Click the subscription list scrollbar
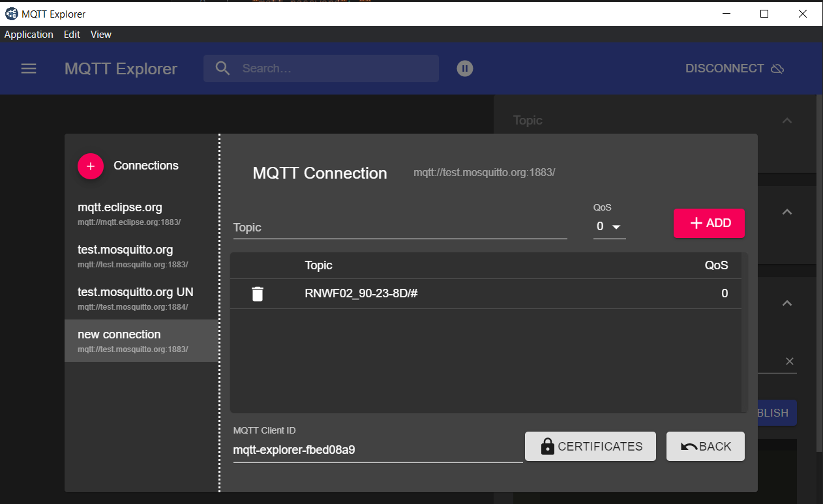Viewport: 823px width, 504px height. coord(744,333)
